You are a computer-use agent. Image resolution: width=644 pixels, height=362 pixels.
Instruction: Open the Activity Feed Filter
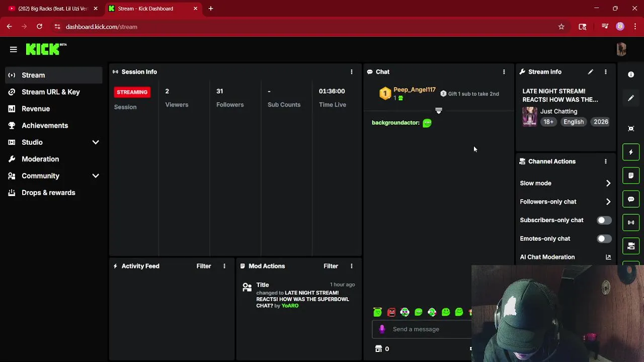[204, 266]
